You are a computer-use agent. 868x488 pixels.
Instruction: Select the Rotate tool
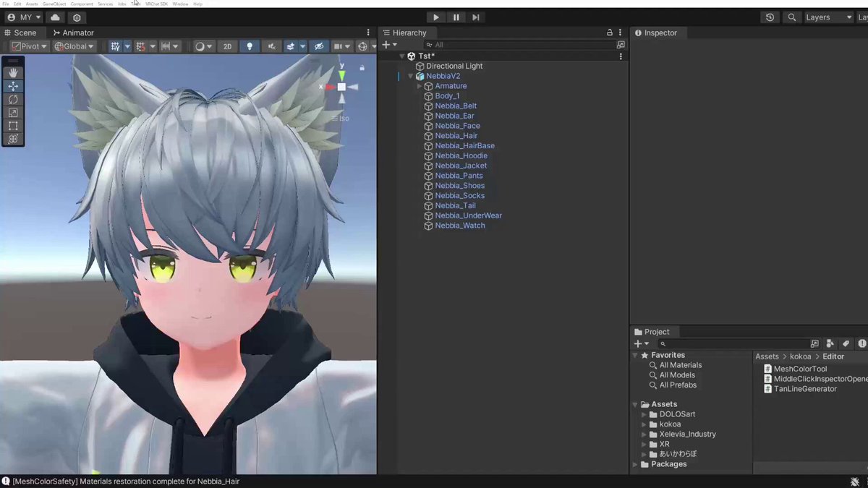[x=13, y=99]
